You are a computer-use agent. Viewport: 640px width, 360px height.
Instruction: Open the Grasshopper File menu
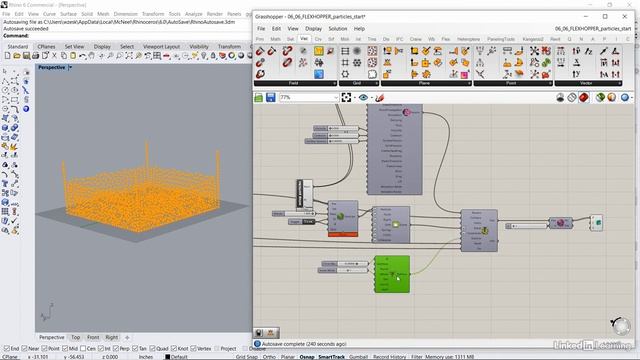click(261, 29)
